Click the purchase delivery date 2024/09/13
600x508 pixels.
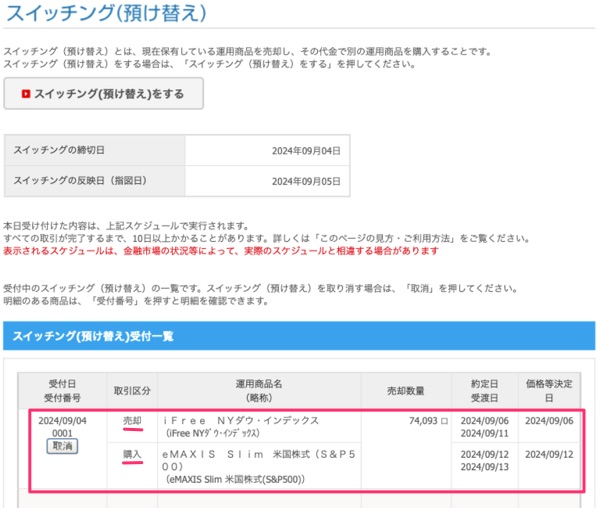pos(484,467)
